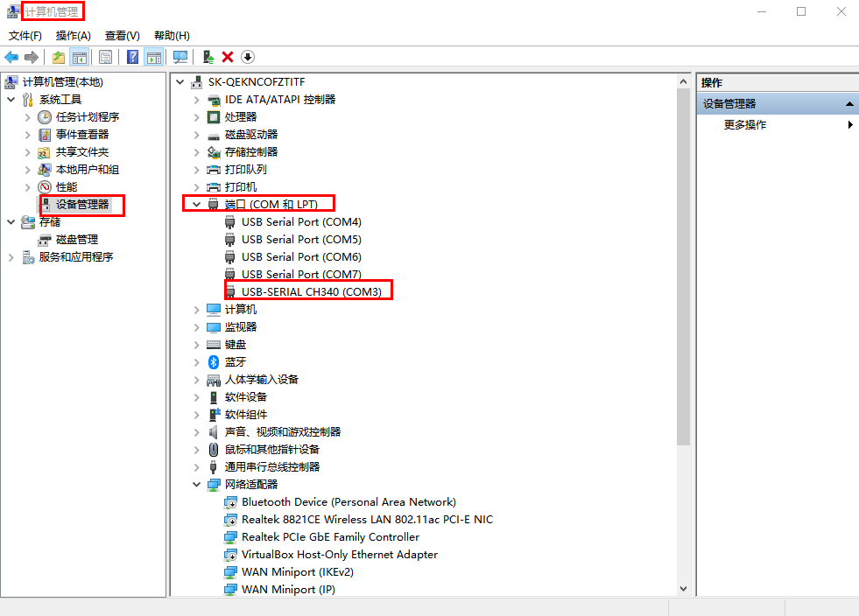Viewport: 859px width, 616px height.
Task: Open the 查看(V) menu
Action: (122, 36)
